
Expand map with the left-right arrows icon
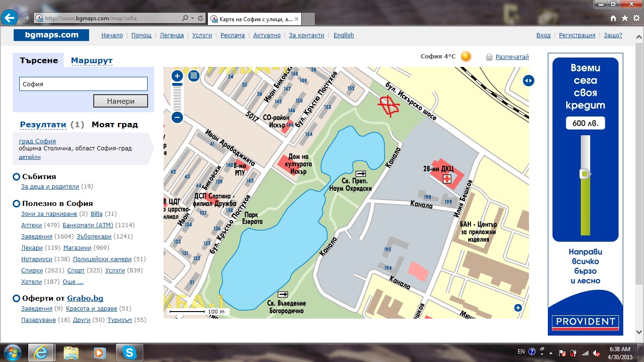[528, 81]
